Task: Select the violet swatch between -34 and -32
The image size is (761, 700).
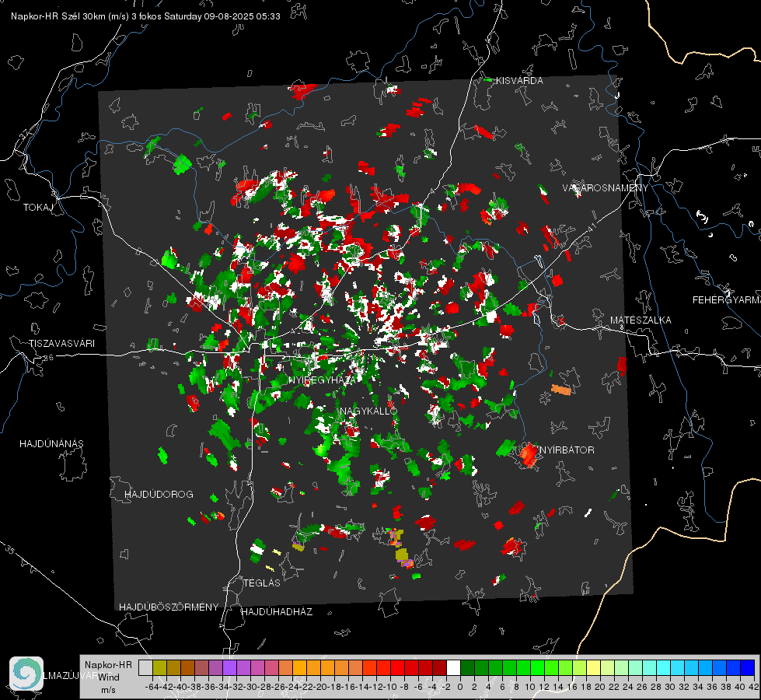Action: [229, 668]
